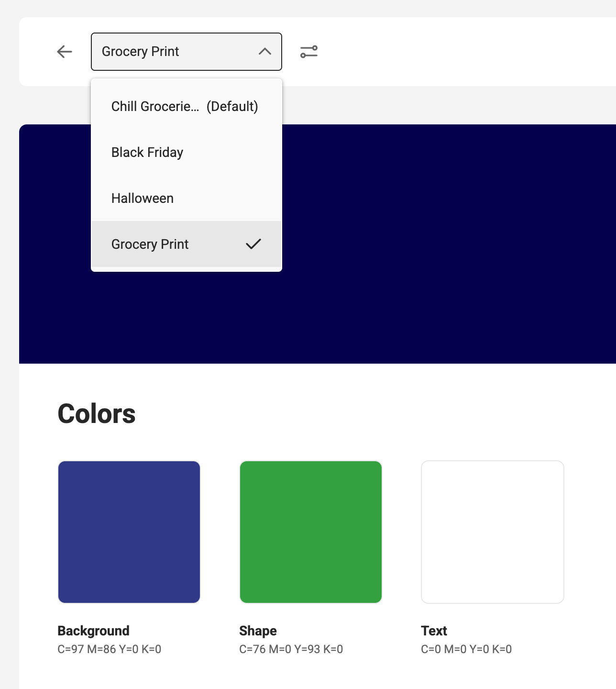Viewport: 616px width, 689px height.
Task: Click value C=76 M=0 Y=93 K=0
Action: pyautogui.click(x=291, y=649)
